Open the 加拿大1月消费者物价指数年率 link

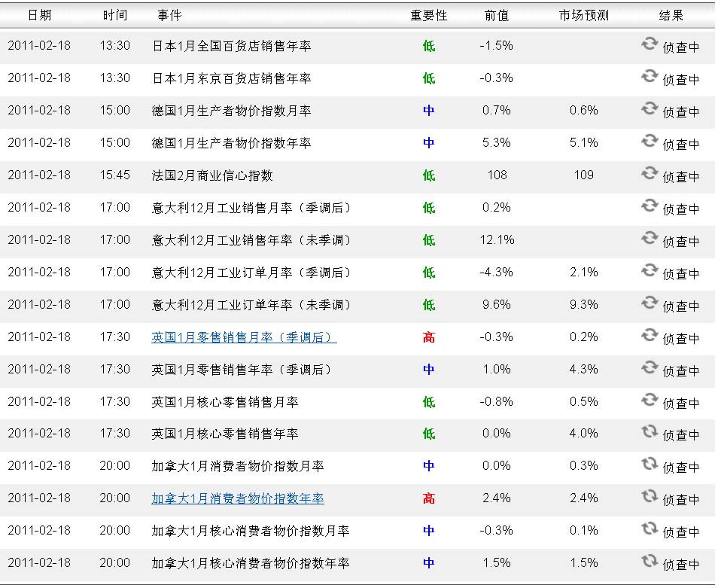click(x=238, y=498)
